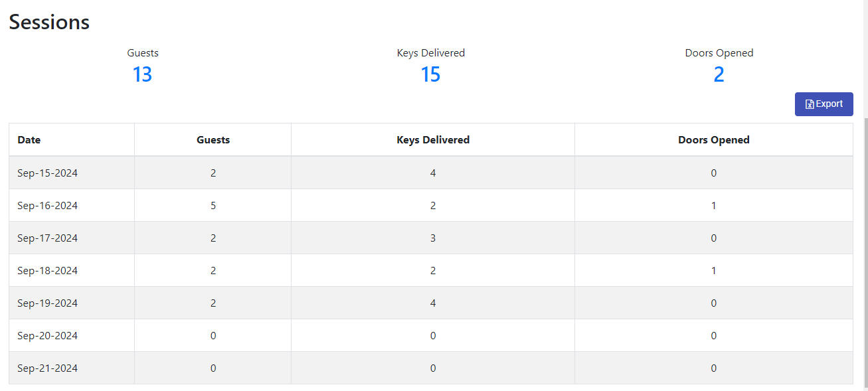The height and width of the screenshot is (391, 868).
Task: Click the Export button
Action: click(824, 104)
